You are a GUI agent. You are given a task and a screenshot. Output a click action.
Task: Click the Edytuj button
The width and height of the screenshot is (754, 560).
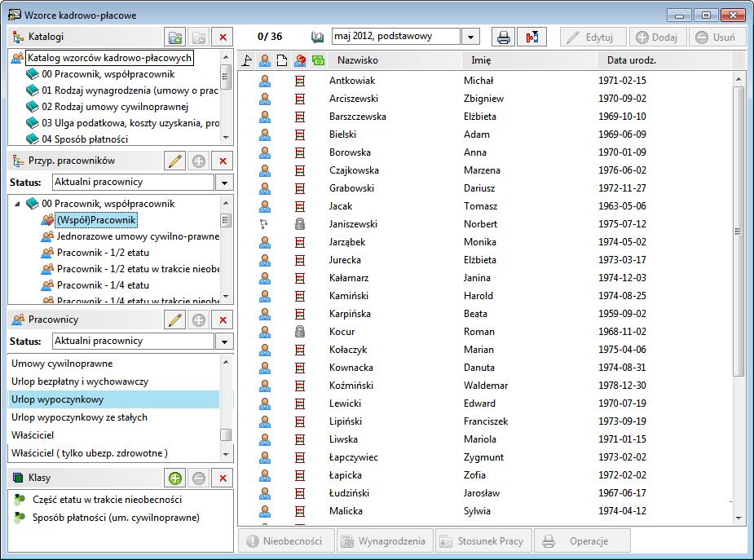(x=593, y=37)
